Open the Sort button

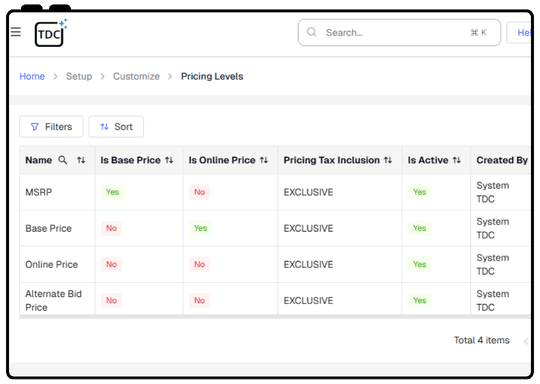pos(116,127)
